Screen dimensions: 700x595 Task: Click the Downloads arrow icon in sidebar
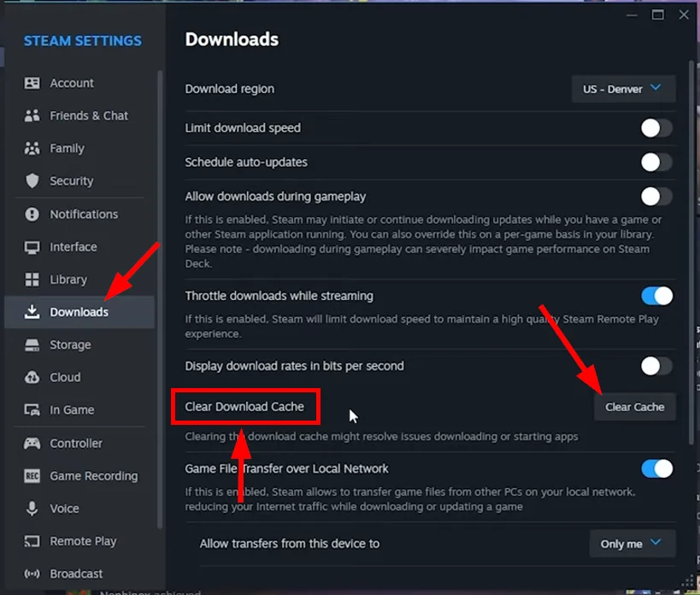coord(32,312)
